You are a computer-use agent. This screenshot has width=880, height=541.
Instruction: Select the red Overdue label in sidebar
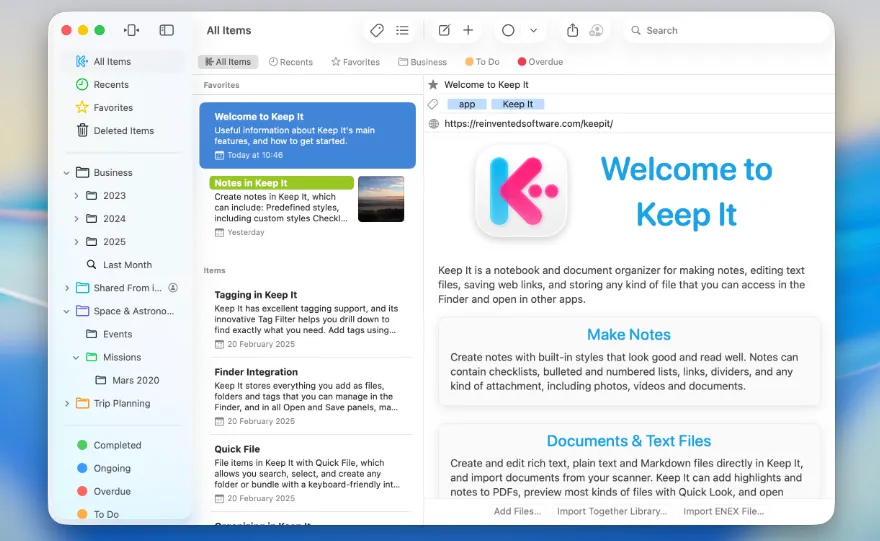pyautogui.click(x=103, y=491)
